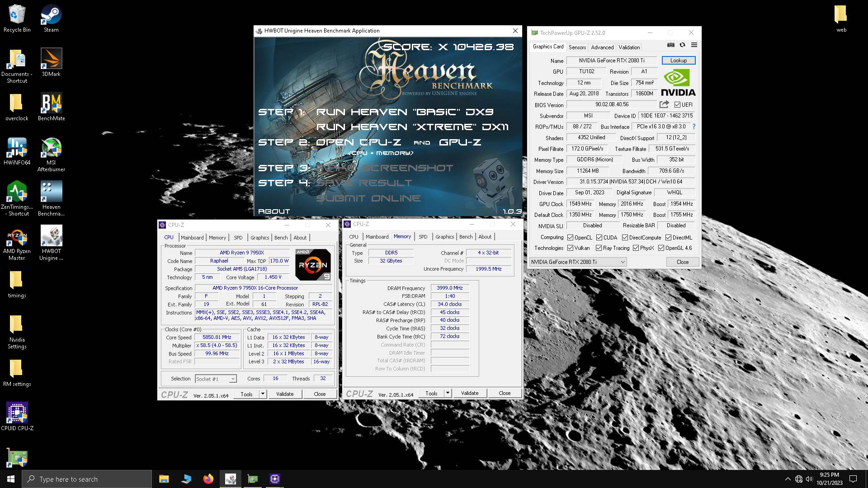Image resolution: width=868 pixels, height=488 pixels.
Task: Open the MSI Afterburner desktop icon
Action: [51, 154]
